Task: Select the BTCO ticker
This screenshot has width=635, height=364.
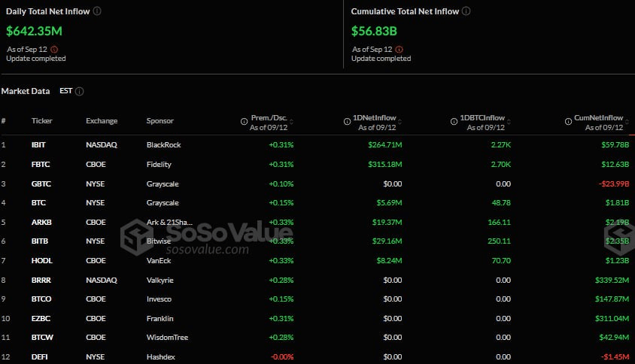Action: click(41, 299)
